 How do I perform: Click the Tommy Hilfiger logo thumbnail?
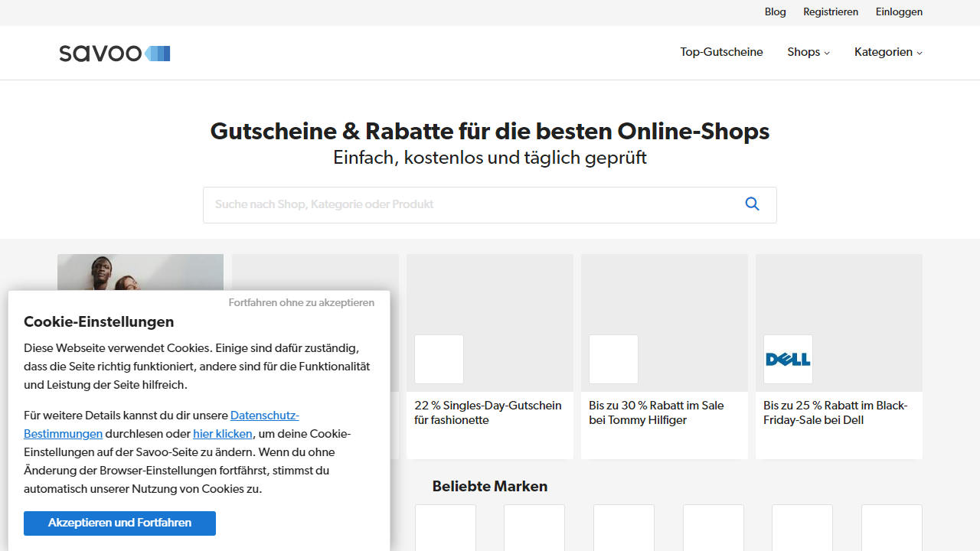pos(613,359)
